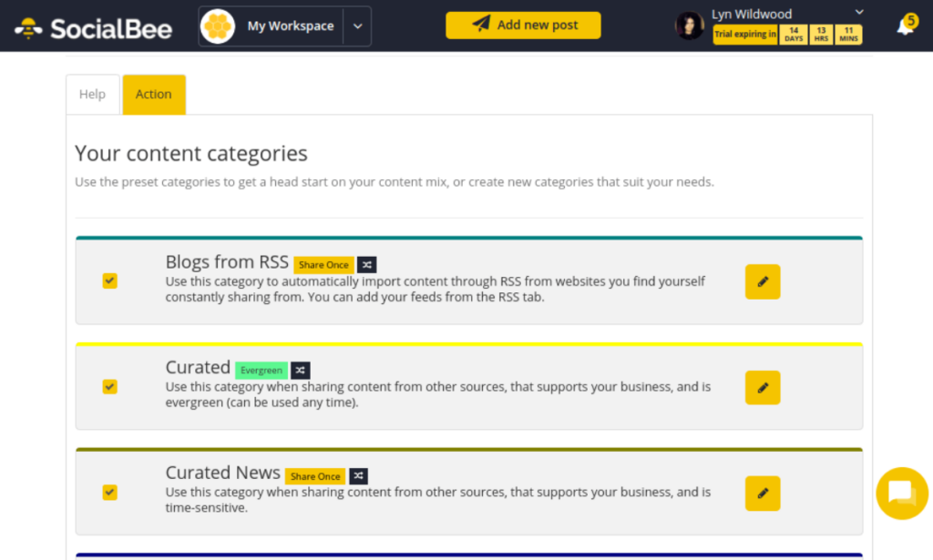Click the SocialBee wordmark text
Image resolution: width=933 pixels, height=560 pixels.
[111, 28]
